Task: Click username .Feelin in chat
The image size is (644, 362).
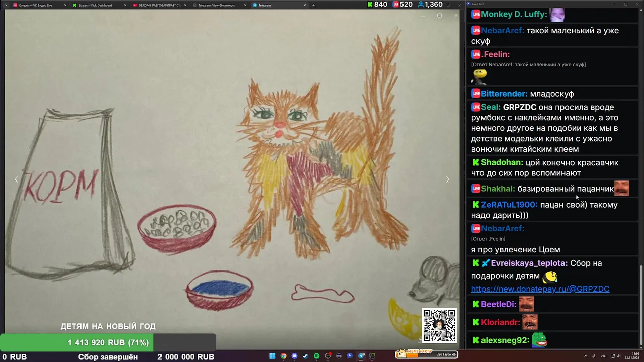Action: (496, 54)
